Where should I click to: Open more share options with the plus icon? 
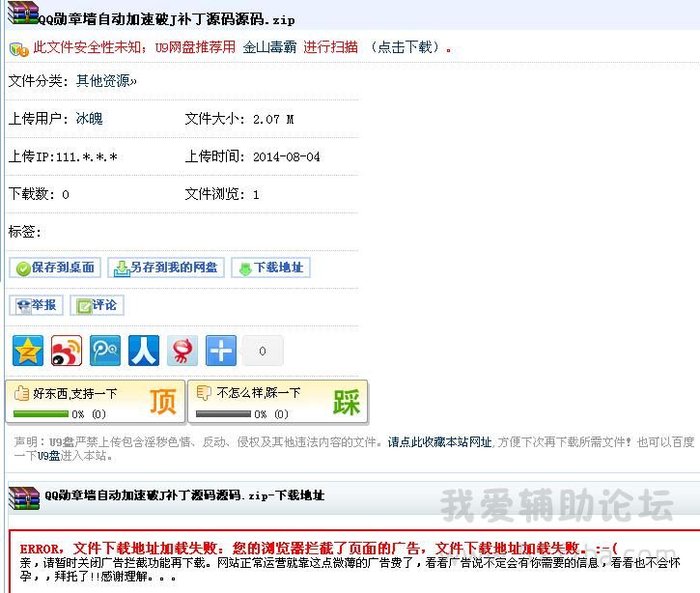221,351
